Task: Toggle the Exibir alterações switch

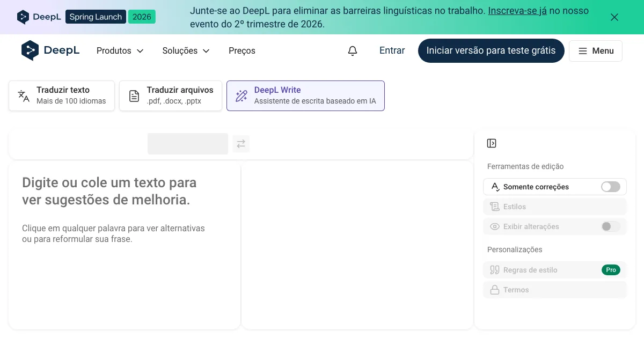Action: 610,226
